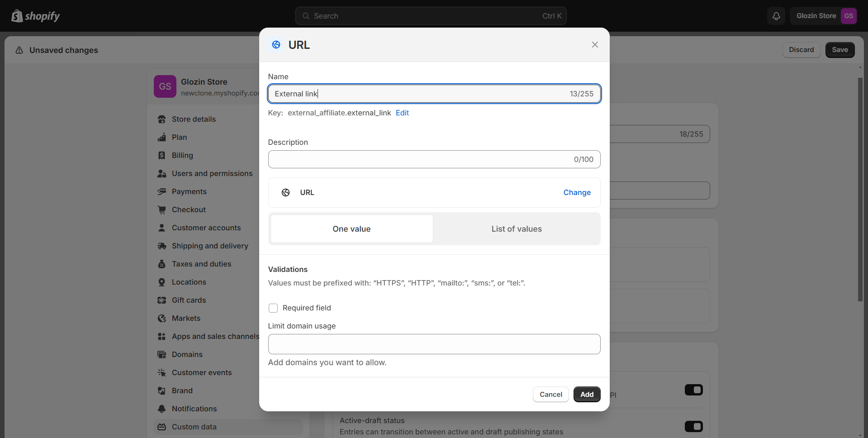Image resolution: width=868 pixels, height=438 pixels.
Task: Click the Gift cards icon
Action: [x=161, y=300]
